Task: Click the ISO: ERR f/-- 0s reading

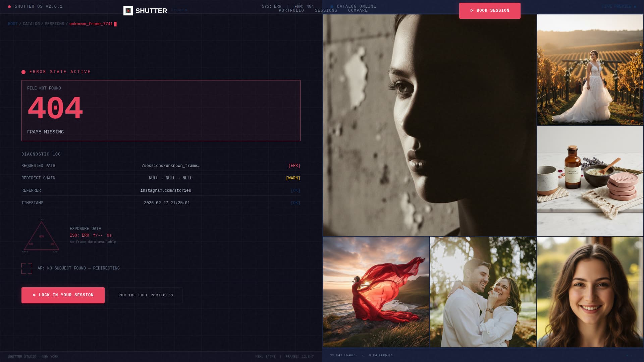Action: [x=91, y=236]
